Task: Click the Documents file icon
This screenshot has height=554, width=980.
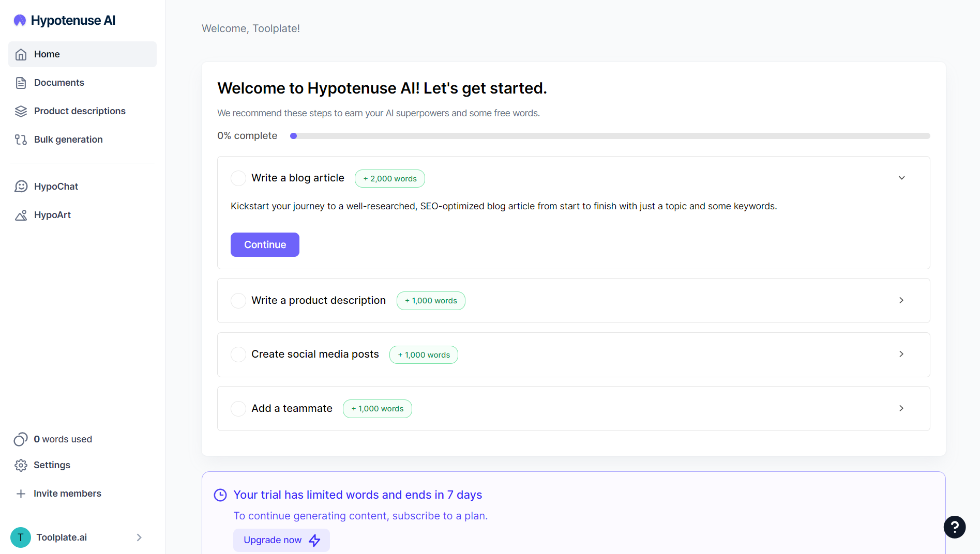Action: (x=21, y=83)
